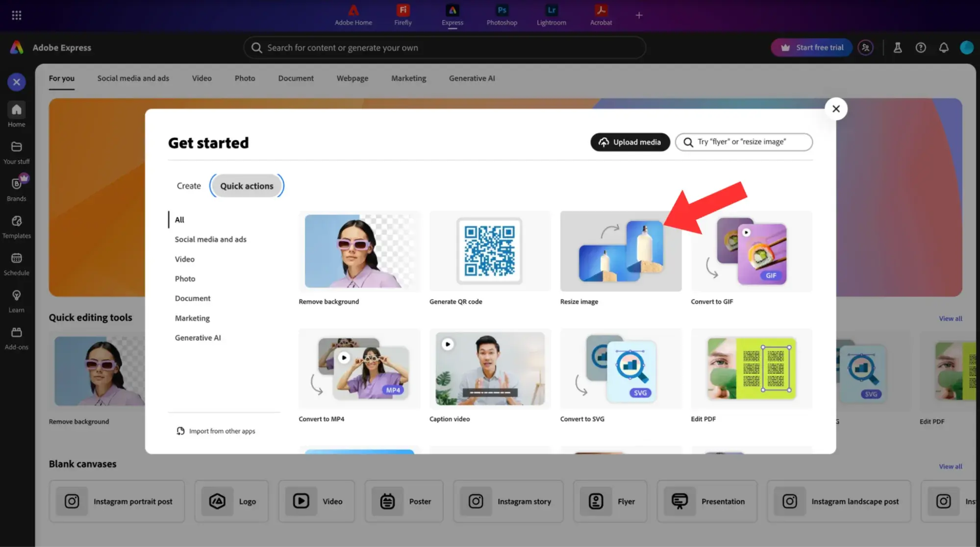
Task: Switch to the Webpage tab
Action: click(352, 78)
